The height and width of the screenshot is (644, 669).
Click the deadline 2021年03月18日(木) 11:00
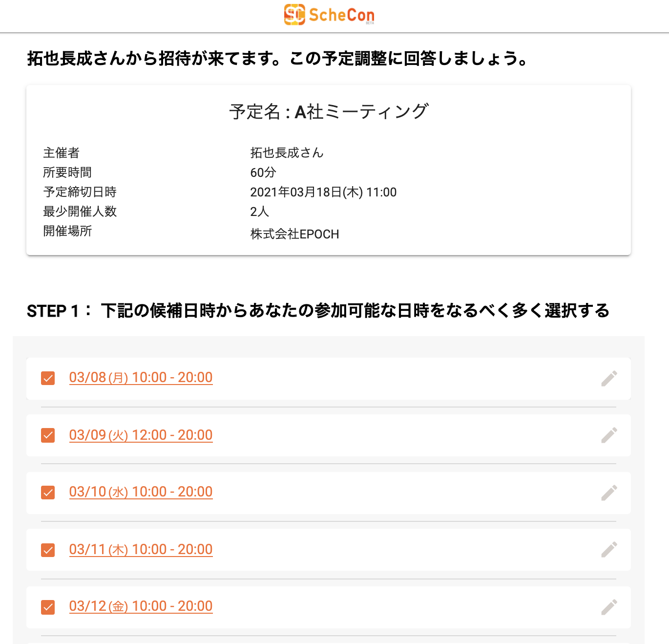323,192
